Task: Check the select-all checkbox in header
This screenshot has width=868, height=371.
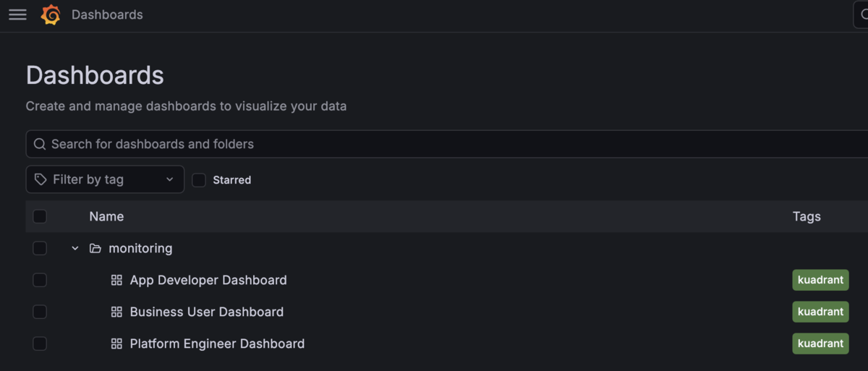Action: pyautogui.click(x=40, y=216)
